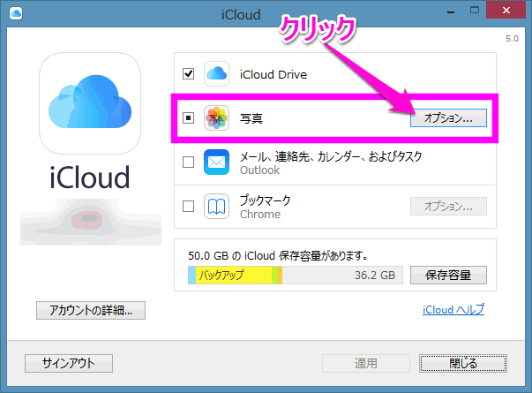The width and height of the screenshot is (532, 393).
Task: Click the blue mail envelope icon
Action: pos(217,162)
